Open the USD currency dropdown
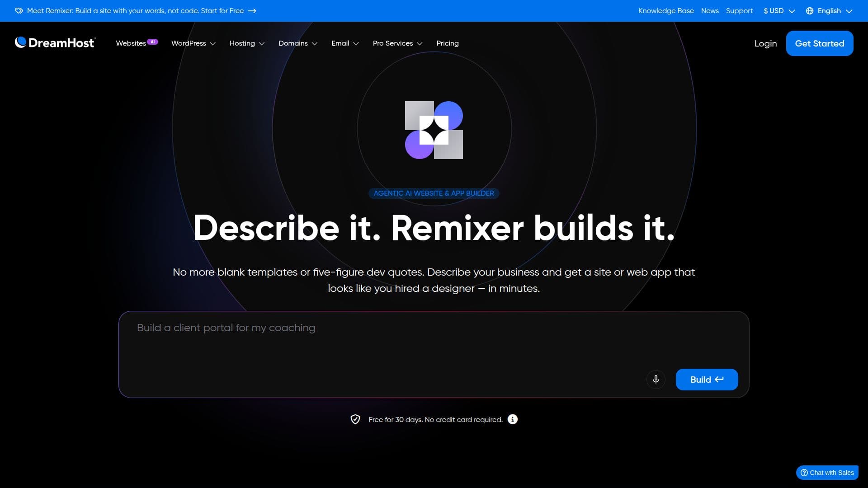This screenshot has width=868, height=488. click(x=779, y=11)
